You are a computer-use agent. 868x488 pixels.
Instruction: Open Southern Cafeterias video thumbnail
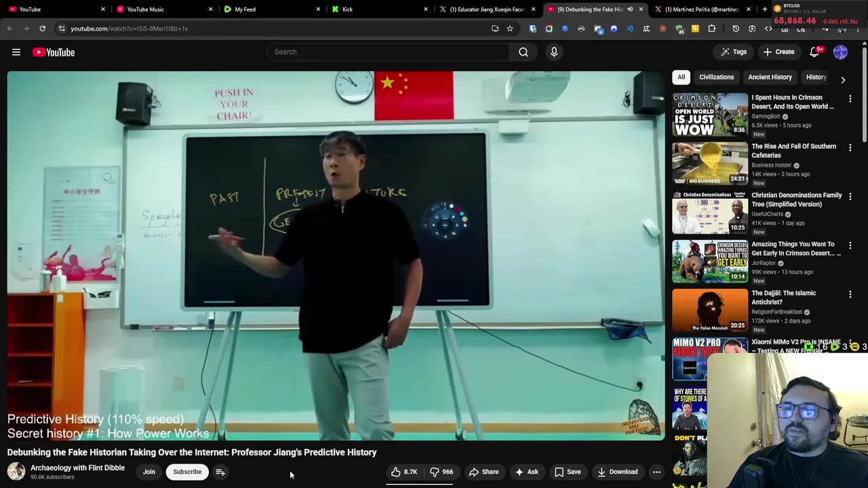point(710,163)
